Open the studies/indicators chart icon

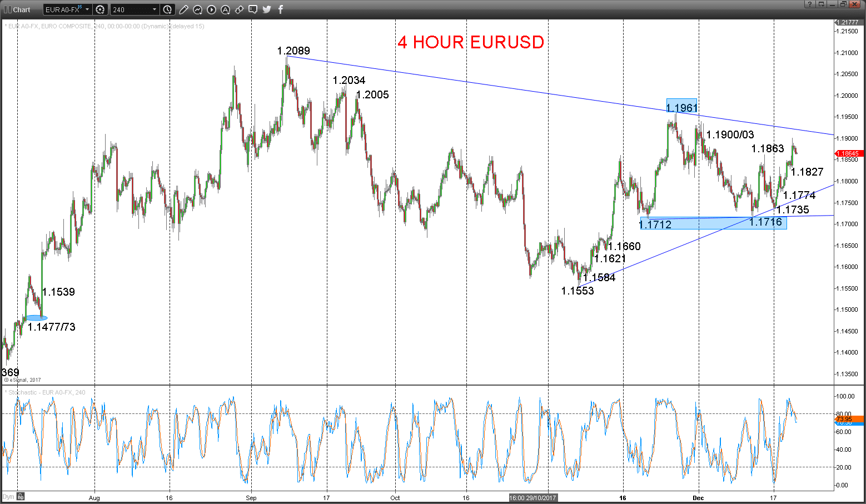[198, 9]
